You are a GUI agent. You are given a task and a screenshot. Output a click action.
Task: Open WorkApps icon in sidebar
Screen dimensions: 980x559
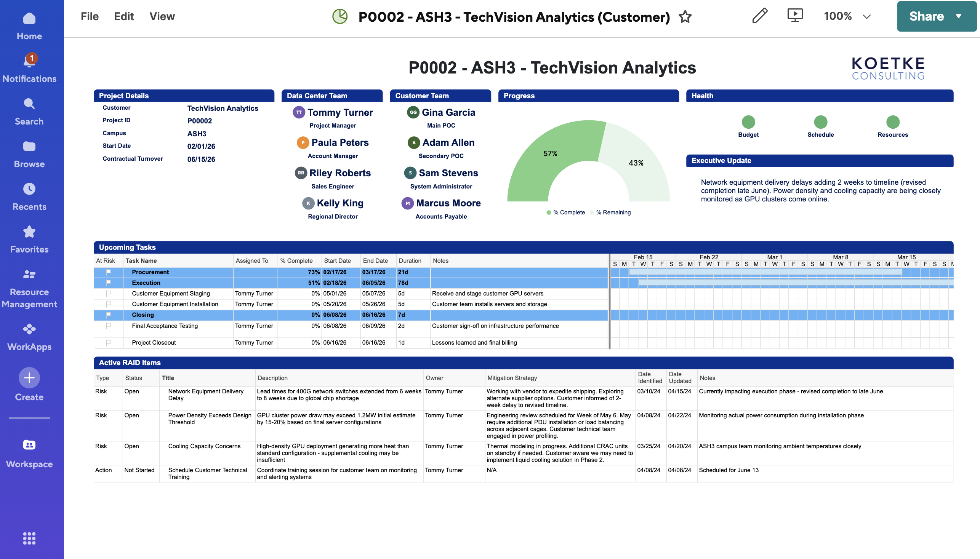click(29, 329)
